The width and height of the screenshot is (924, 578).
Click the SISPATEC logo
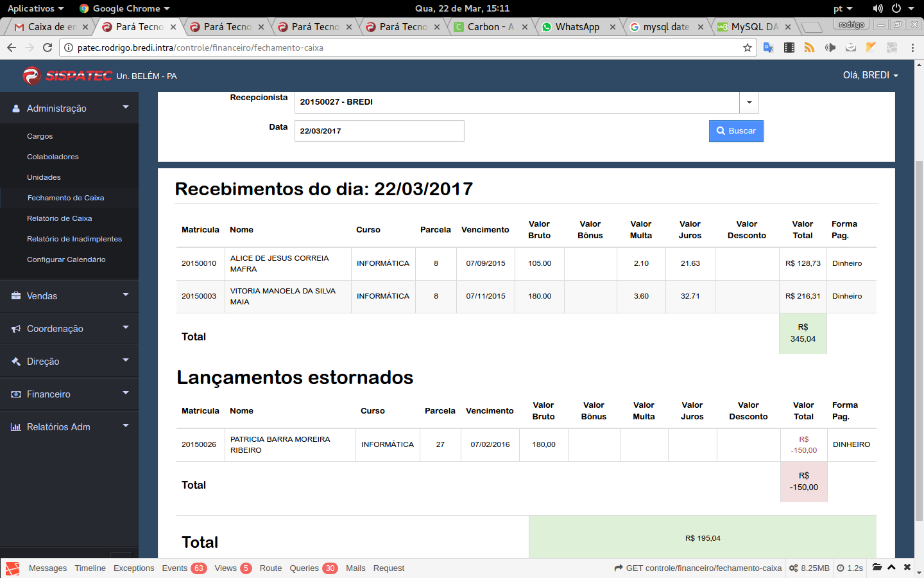[x=67, y=76]
